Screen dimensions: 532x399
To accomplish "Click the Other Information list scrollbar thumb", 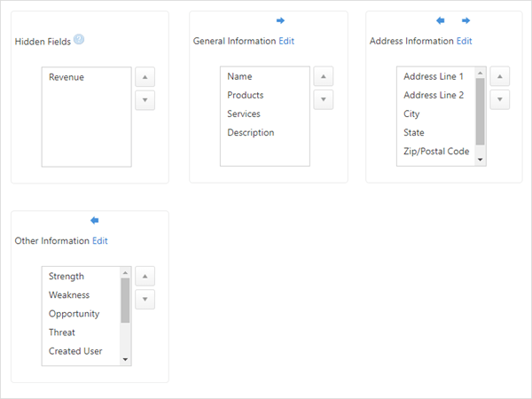I will coord(125,301).
